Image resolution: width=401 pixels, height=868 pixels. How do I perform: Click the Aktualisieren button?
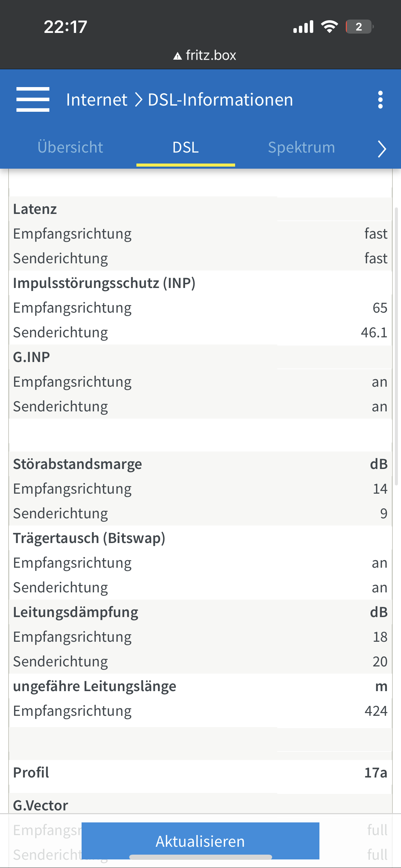coord(200,841)
